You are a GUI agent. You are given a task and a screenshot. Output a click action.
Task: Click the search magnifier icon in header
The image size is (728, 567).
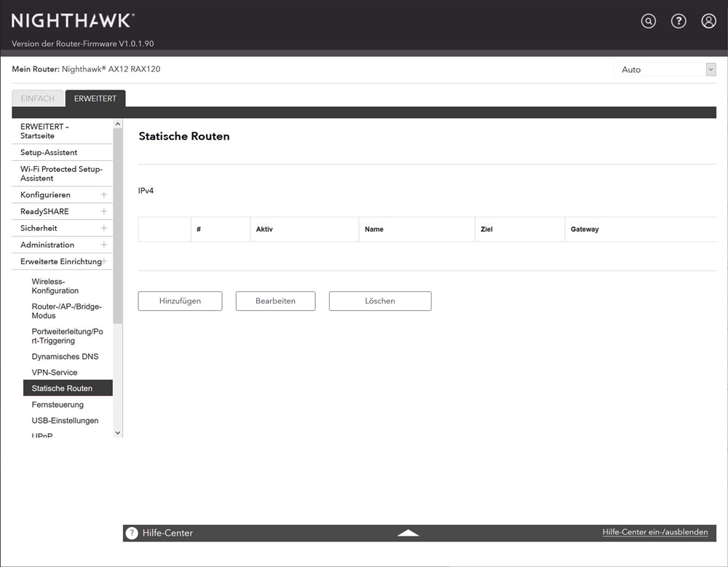coord(648,21)
